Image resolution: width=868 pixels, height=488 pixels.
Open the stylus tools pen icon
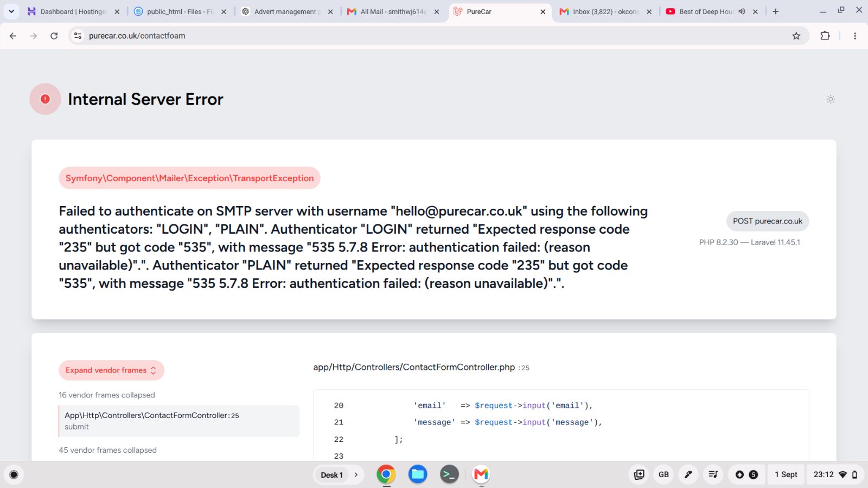688,474
